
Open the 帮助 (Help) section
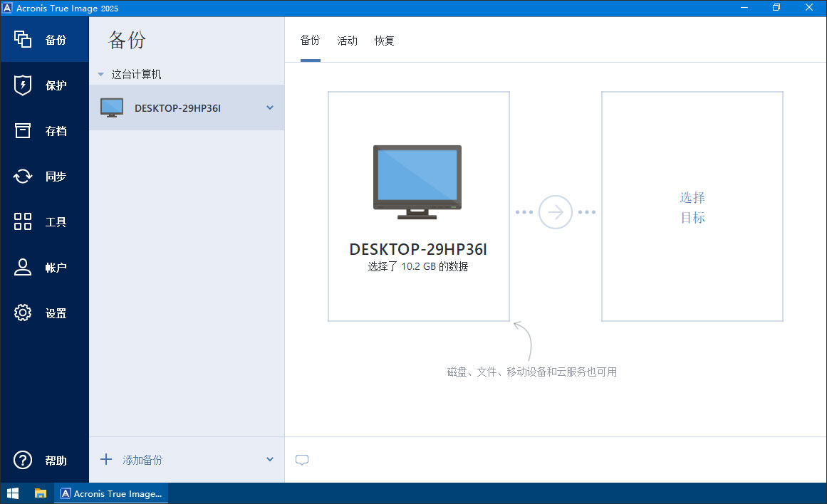tap(44, 460)
